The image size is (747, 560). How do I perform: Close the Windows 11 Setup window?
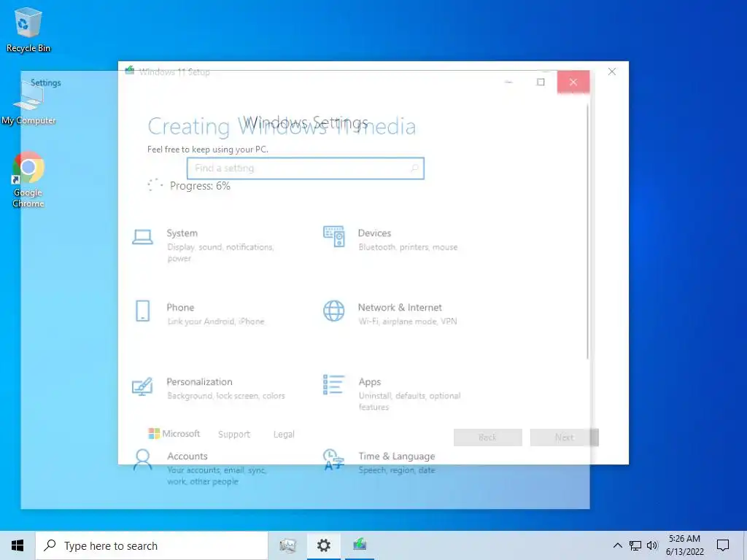(x=612, y=71)
